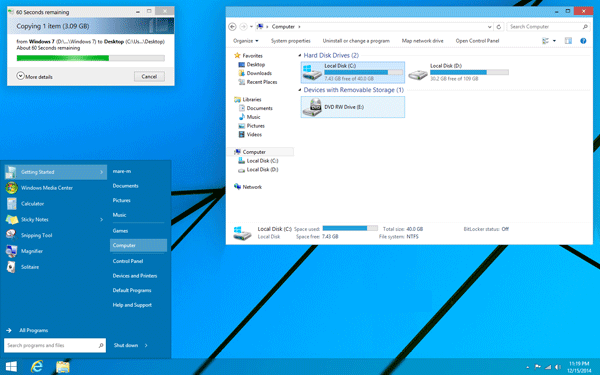The height and width of the screenshot is (375, 600).
Task: Click Open Control Panel in toolbar
Action: pos(477,41)
